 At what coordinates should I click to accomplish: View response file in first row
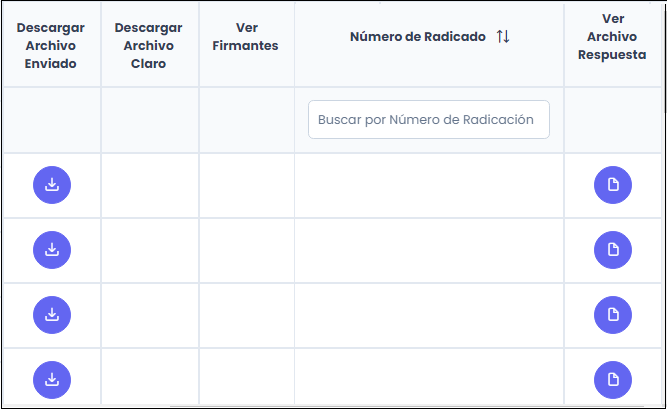[613, 185]
